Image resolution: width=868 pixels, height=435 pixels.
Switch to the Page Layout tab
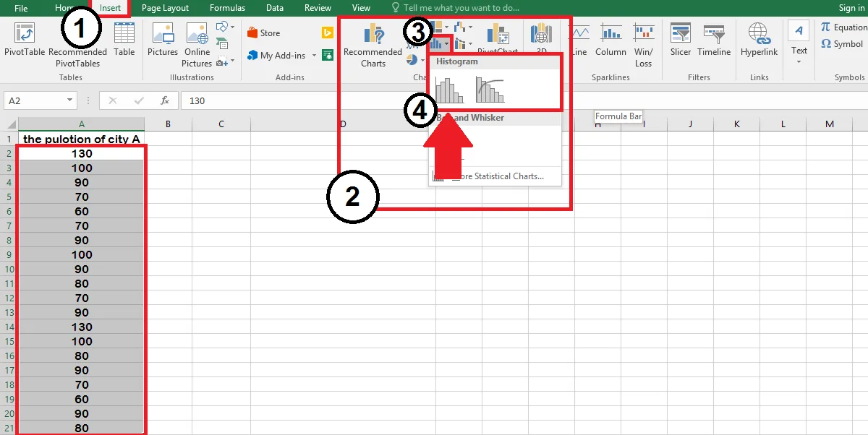(x=165, y=8)
